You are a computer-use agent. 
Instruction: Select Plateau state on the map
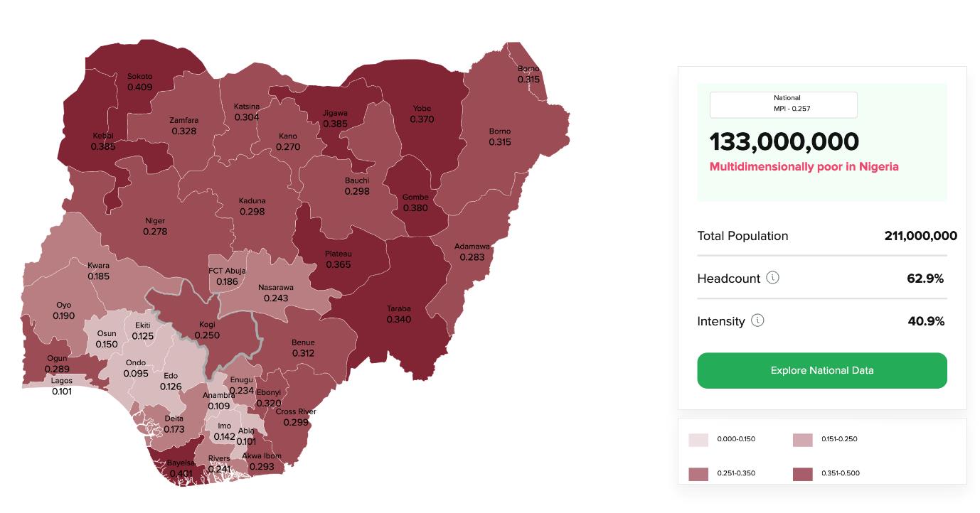[339, 259]
